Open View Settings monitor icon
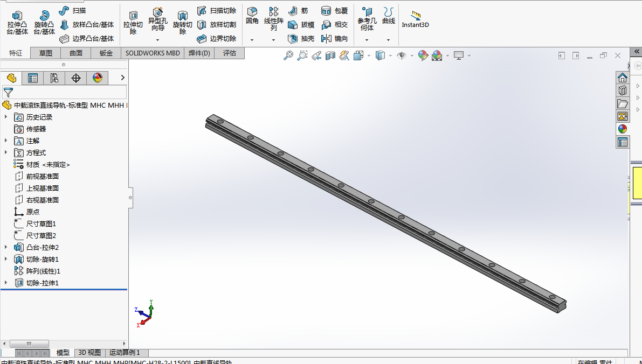Screen dimensions: 642x364 (x=459, y=55)
